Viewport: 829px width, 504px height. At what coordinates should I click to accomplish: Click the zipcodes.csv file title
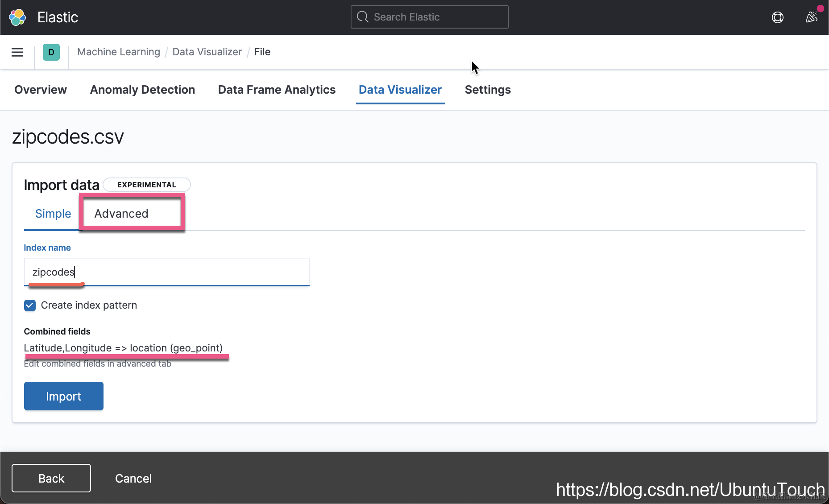click(68, 136)
